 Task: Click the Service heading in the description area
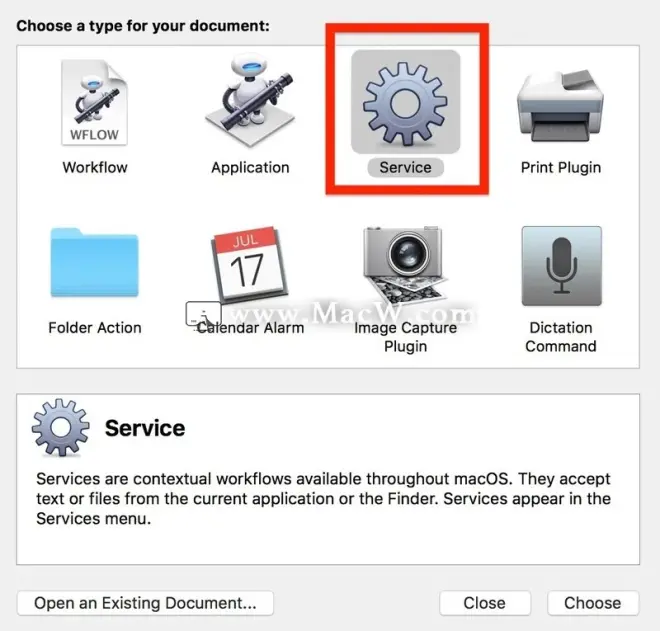point(145,428)
